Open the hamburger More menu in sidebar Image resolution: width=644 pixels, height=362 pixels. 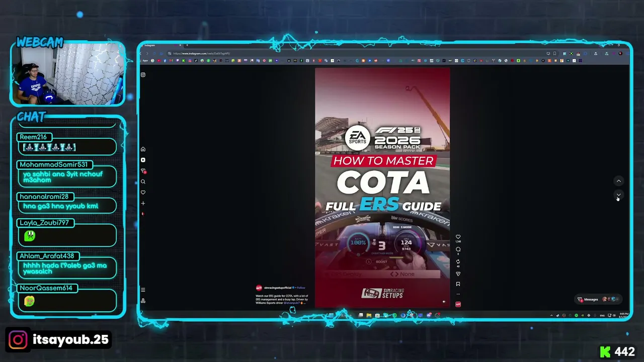coord(143,290)
